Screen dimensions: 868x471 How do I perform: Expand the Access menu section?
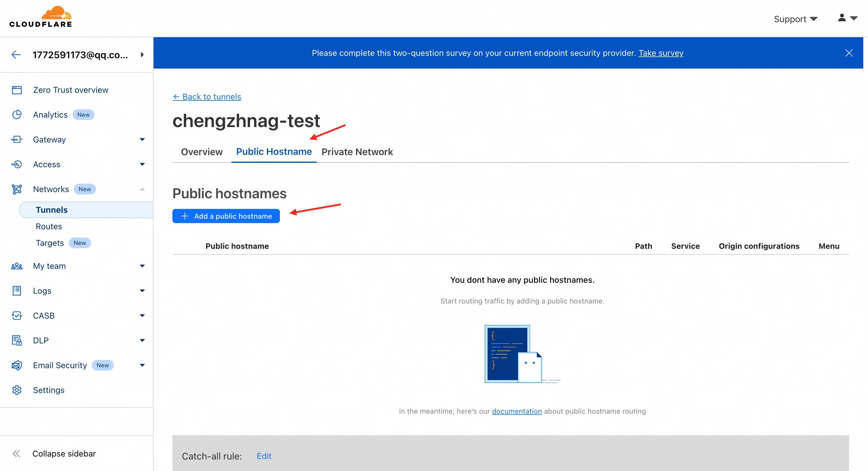142,165
